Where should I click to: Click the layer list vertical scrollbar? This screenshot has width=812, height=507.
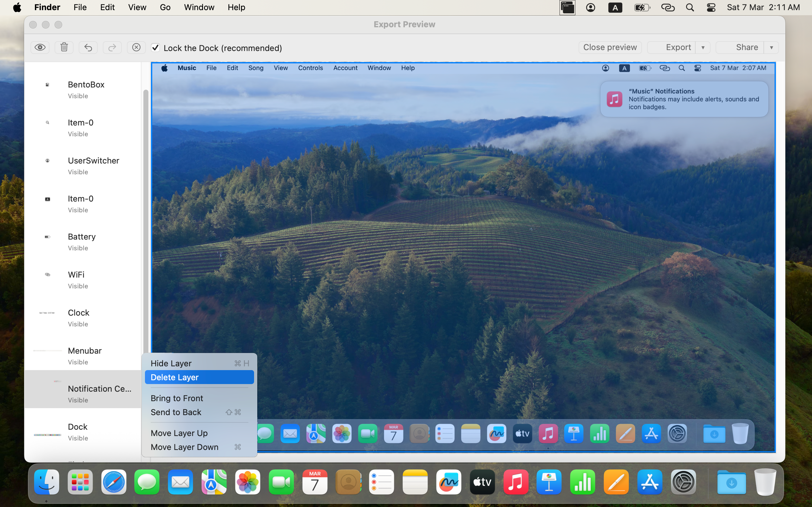tap(146, 218)
